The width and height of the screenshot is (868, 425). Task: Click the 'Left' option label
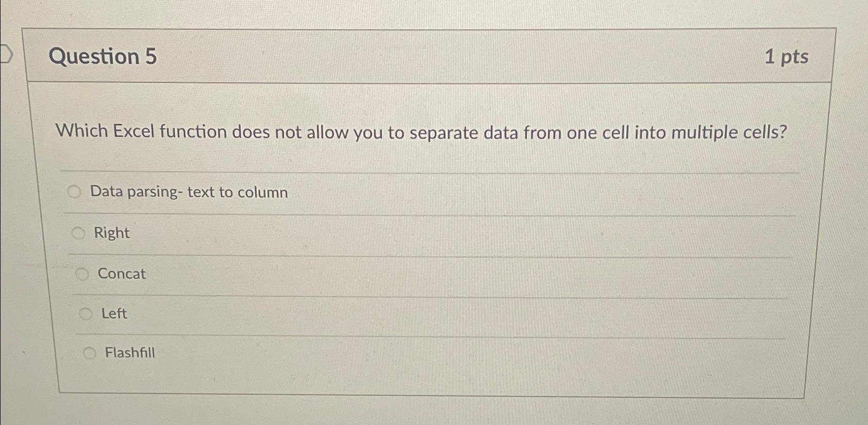click(x=114, y=313)
